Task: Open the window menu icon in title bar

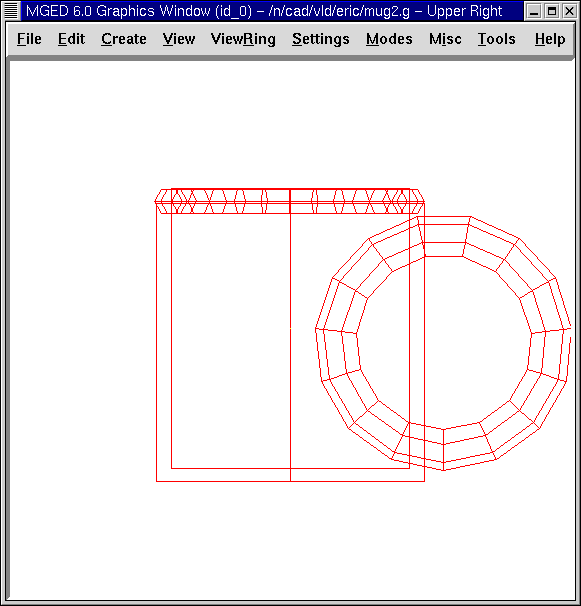Action: [10, 11]
